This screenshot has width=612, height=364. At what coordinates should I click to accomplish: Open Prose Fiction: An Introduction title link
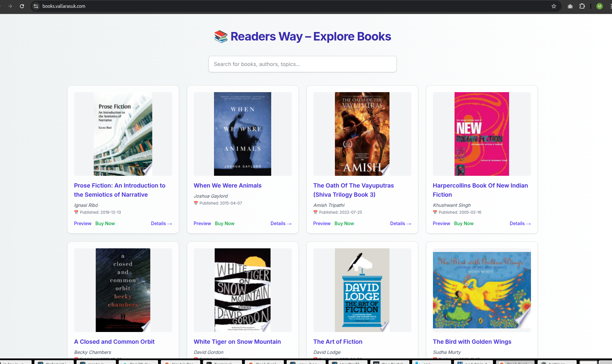click(120, 190)
